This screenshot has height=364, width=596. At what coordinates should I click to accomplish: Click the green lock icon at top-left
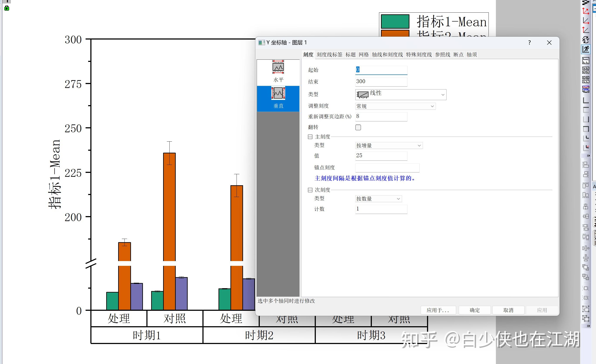[7, 8]
